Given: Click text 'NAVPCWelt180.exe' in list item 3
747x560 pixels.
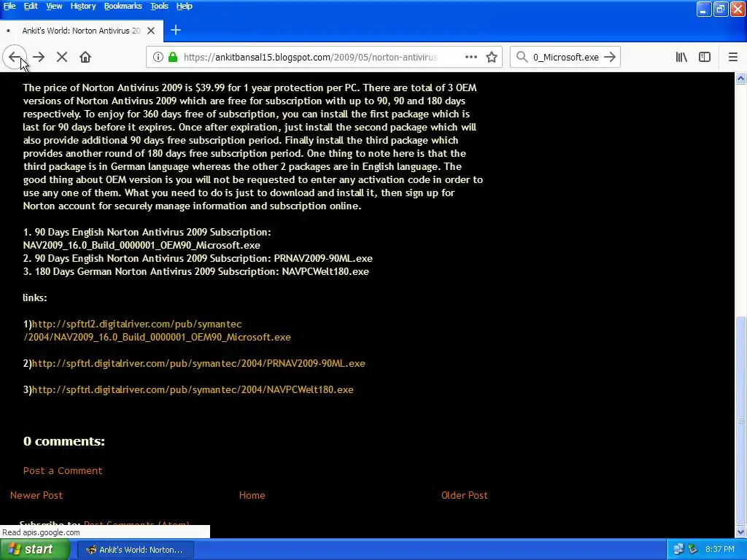Looking at the screenshot, I should click(325, 271).
